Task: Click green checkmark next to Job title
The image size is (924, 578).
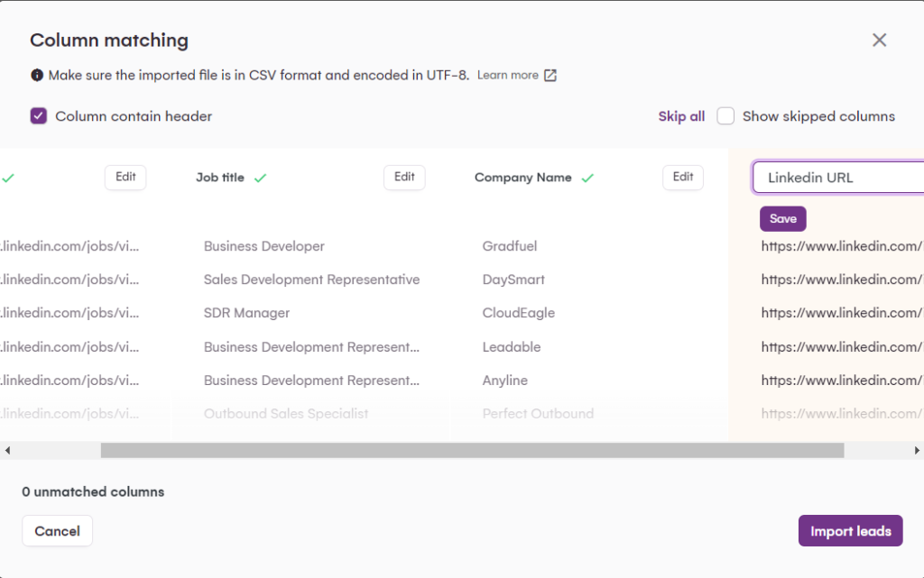Action: [260, 179]
